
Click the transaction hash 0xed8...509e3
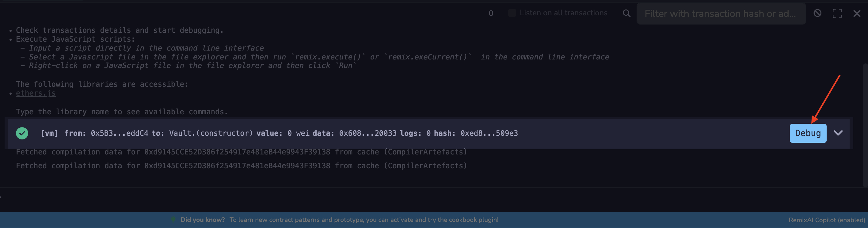[x=489, y=133]
